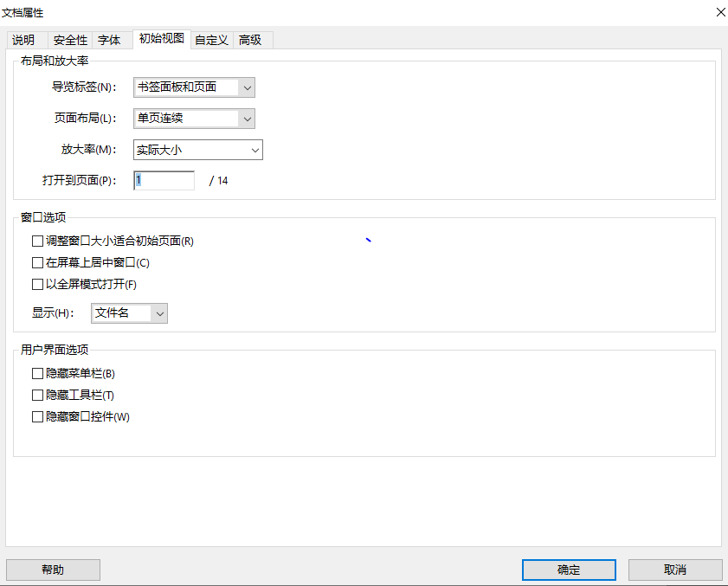This screenshot has width=728, height=586.
Task: Click the 初始视图 tab
Action: pyautogui.click(x=161, y=39)
